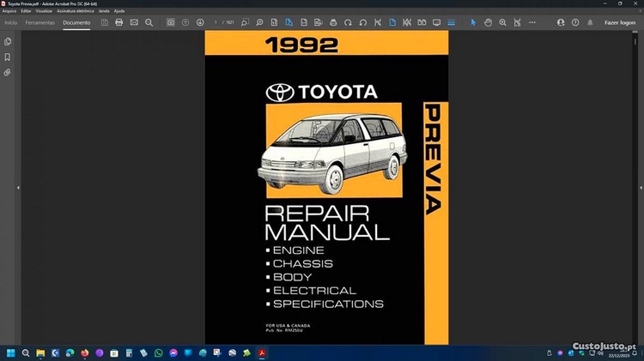Screen dimensions: 644x361
Task: Click the Print file icon
Action: 118,22
